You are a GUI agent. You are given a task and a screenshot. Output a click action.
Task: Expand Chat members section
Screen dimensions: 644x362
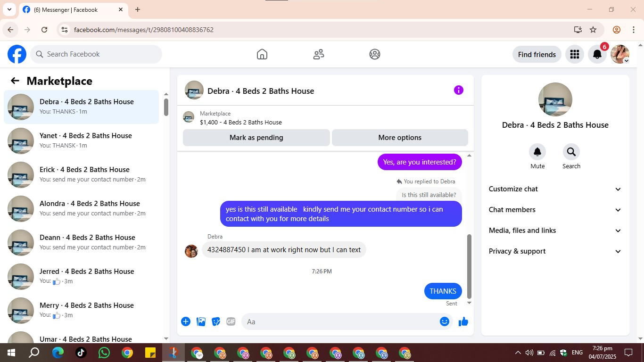tap(555, 210)
